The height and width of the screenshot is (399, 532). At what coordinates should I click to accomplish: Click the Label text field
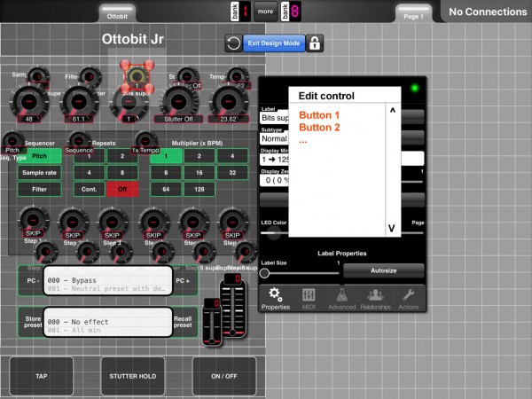coord(275,118)
